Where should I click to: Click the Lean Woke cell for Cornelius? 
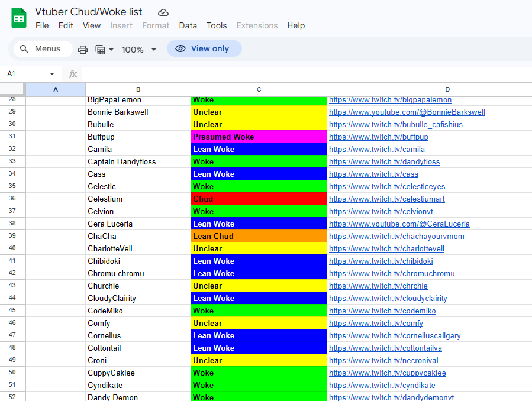point(259,335)
